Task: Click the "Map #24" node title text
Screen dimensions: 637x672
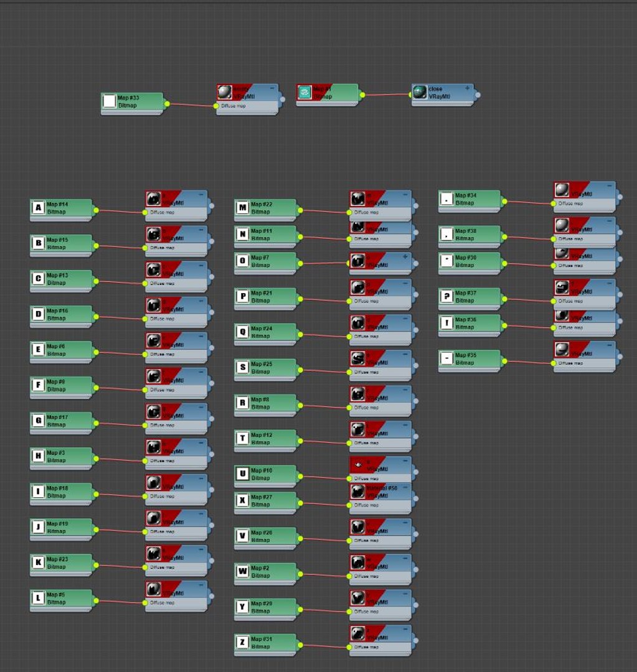Action: click(x=262, y=329)
